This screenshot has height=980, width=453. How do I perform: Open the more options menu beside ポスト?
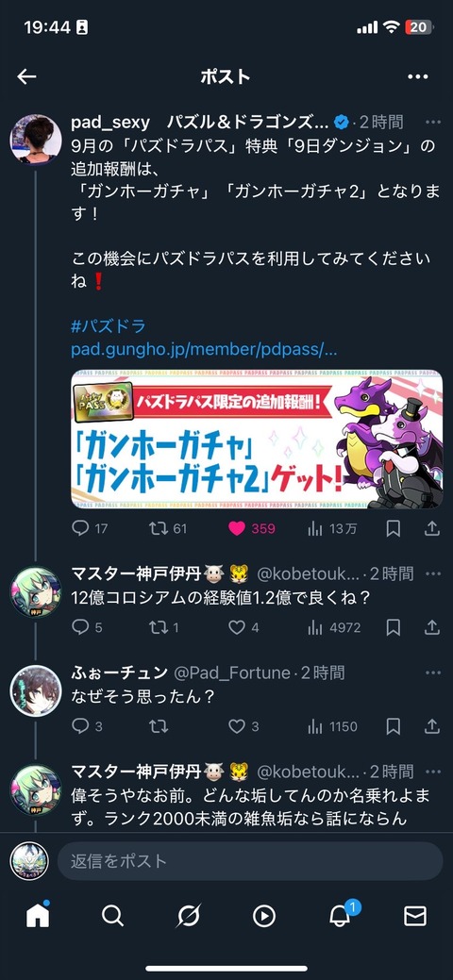[417, 77]
